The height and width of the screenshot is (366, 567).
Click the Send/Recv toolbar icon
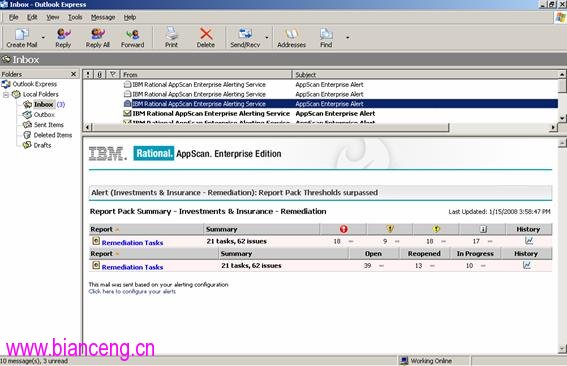245,37
